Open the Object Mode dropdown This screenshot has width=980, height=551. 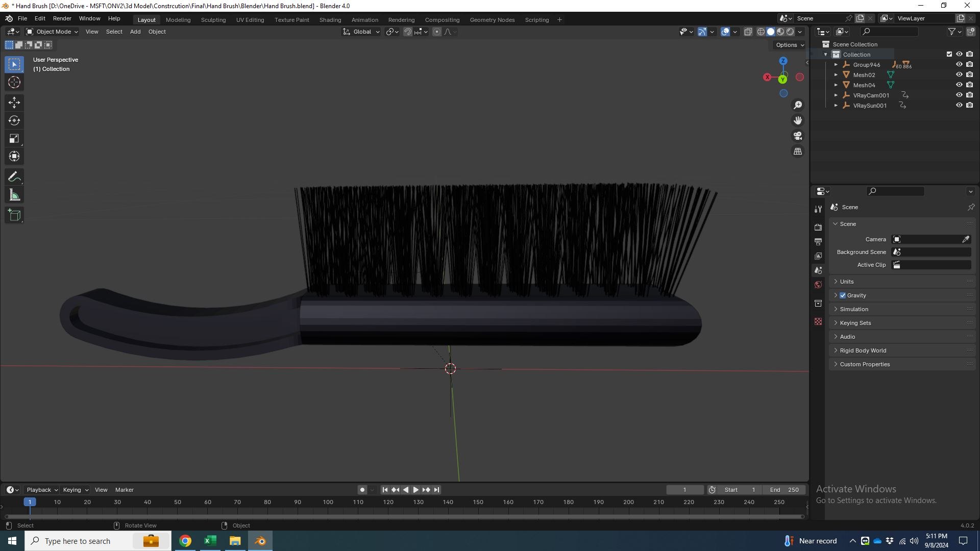tap(52, 32)
